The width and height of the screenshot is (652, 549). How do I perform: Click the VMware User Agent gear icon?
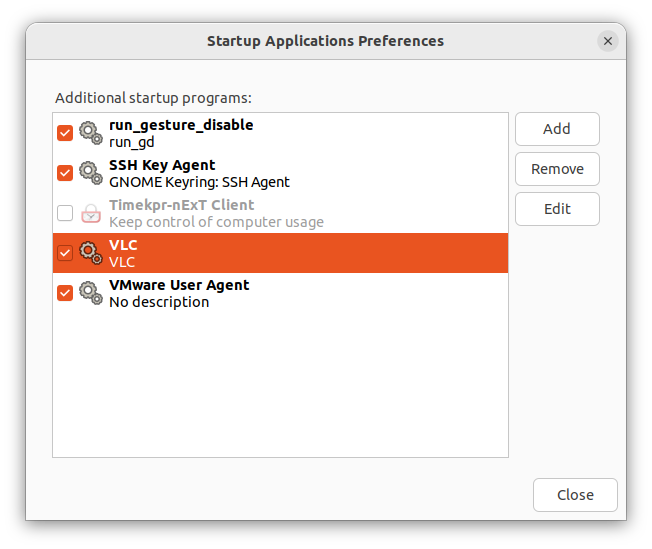click(91, 293)
